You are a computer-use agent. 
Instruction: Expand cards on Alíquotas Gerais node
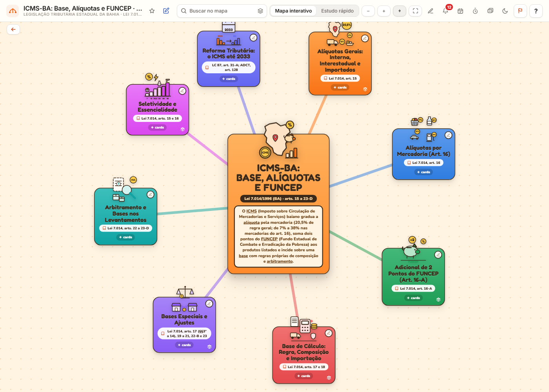click(x=340, y=87)
